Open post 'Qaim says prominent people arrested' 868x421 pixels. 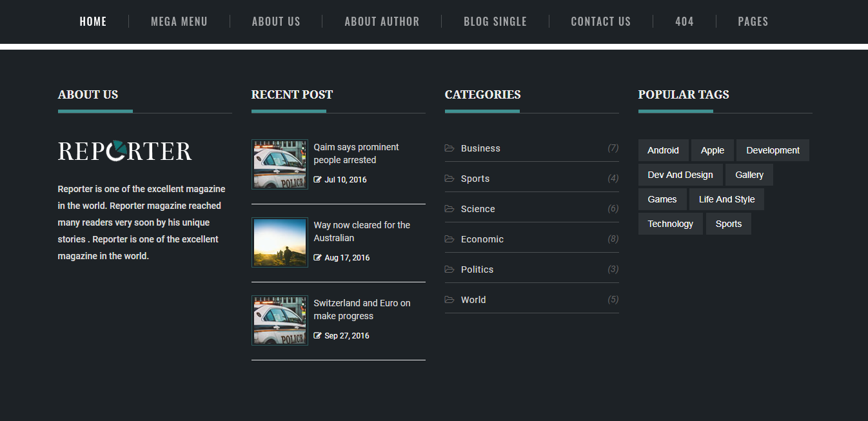coord(356,153)
